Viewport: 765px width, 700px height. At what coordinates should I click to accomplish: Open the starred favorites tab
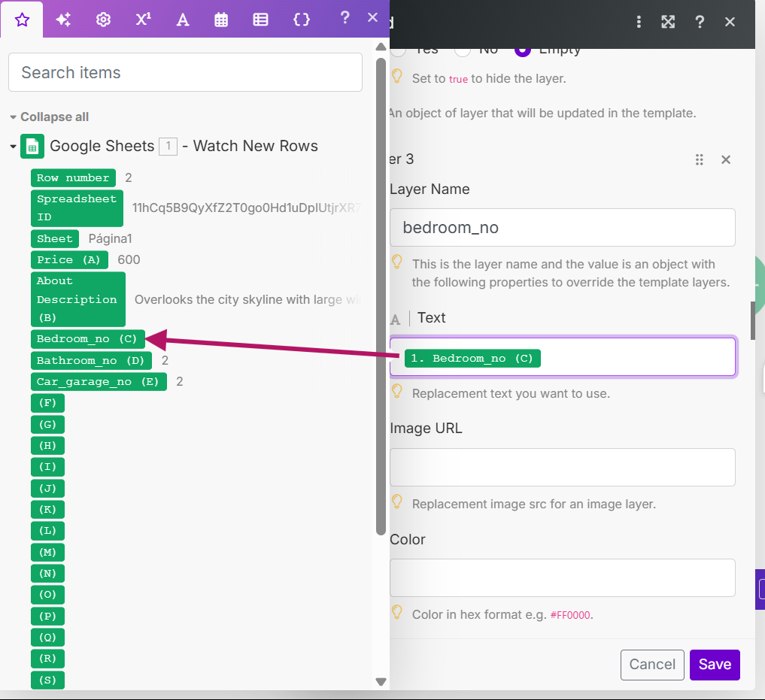[22, 20]
